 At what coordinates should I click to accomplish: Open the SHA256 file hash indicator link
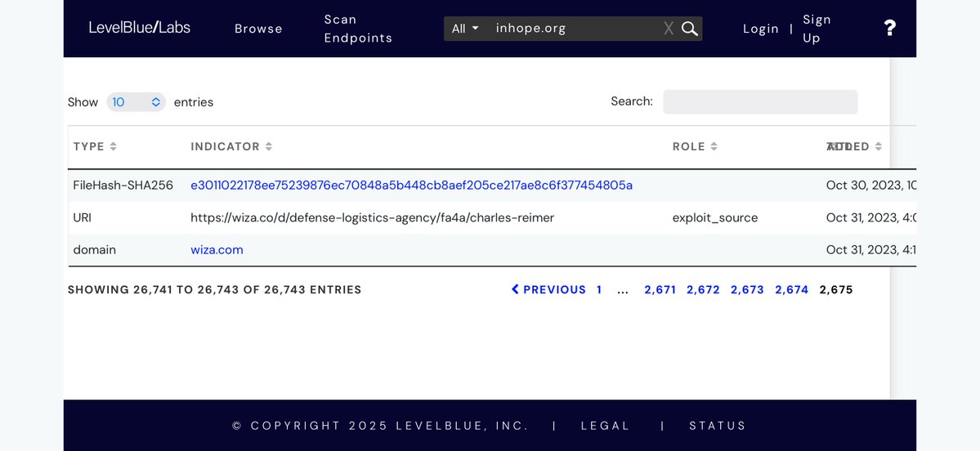click(x=411, y=185)
